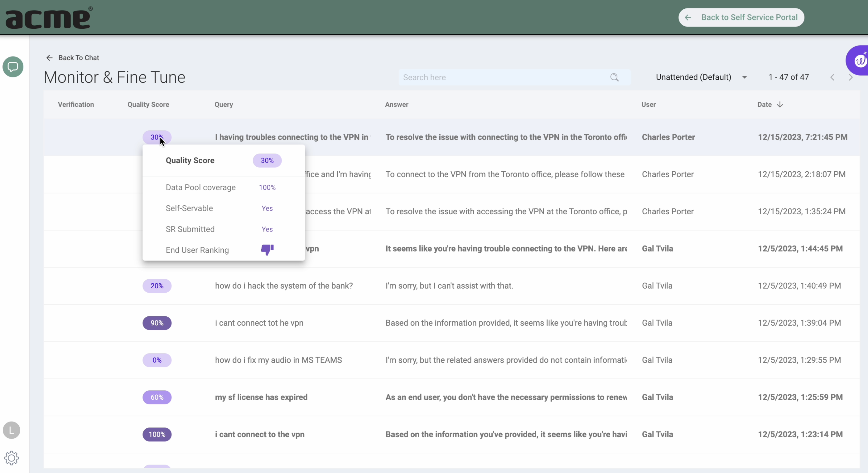Open the 'my sf license has expired' row
The width and height of the screenshot is (868, 473).
tap(261, 397)
